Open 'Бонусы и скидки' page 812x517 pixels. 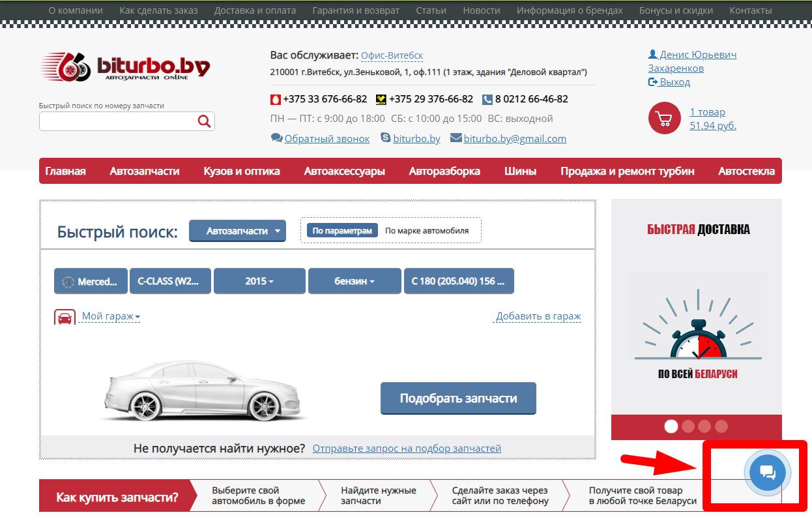click(x=676, y=10)
